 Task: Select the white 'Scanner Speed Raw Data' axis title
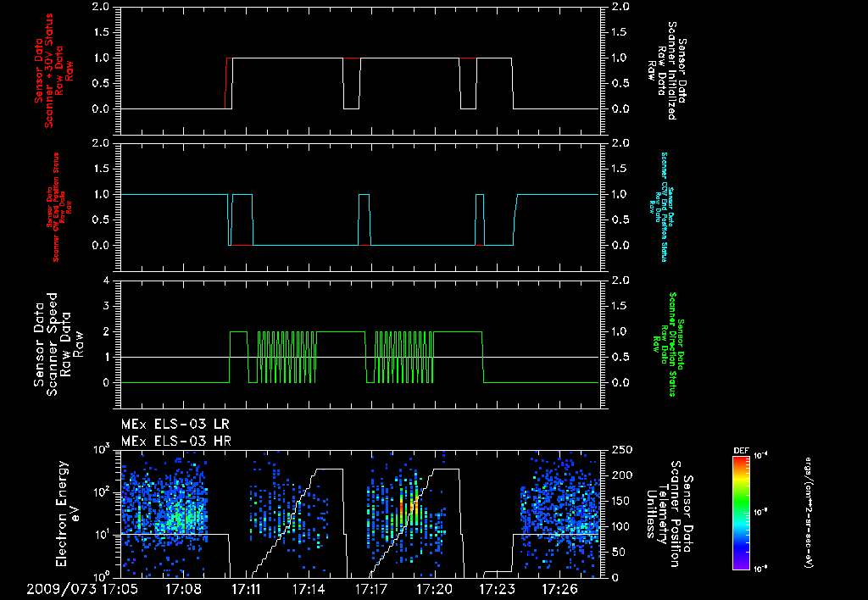pyautogui.click(x=58, y=344)
